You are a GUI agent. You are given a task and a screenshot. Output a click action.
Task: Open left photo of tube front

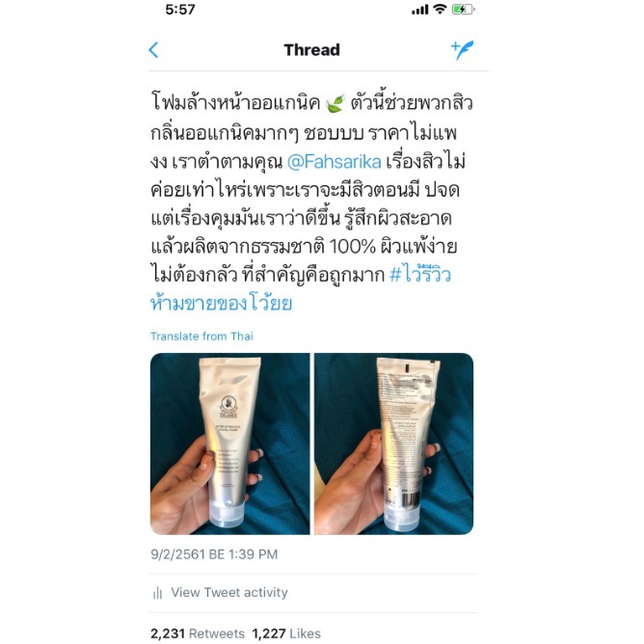coord(230,443)
